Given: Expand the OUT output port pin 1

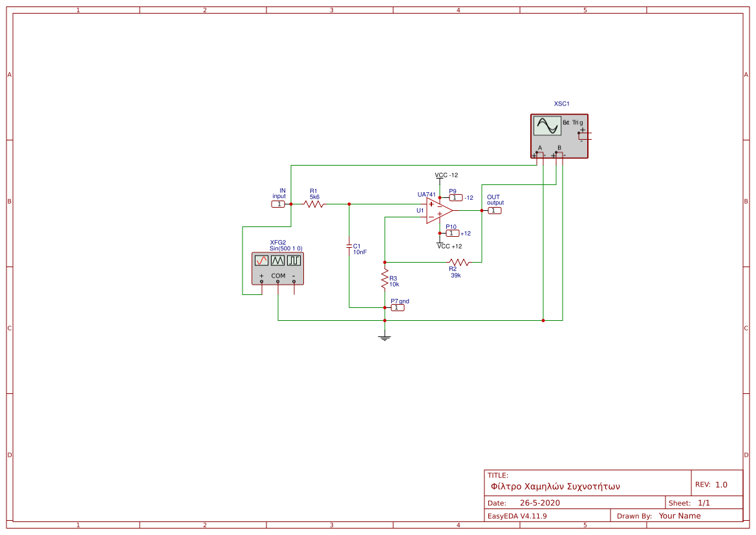Looking at the screenshot, I should (x=494, y=210).
